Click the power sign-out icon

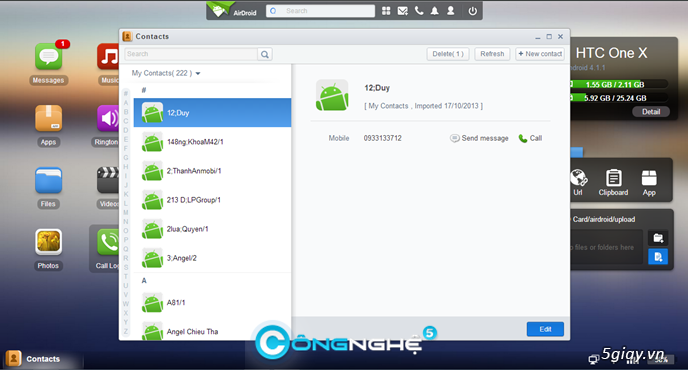pyautogui.click(x=473, y=11)
